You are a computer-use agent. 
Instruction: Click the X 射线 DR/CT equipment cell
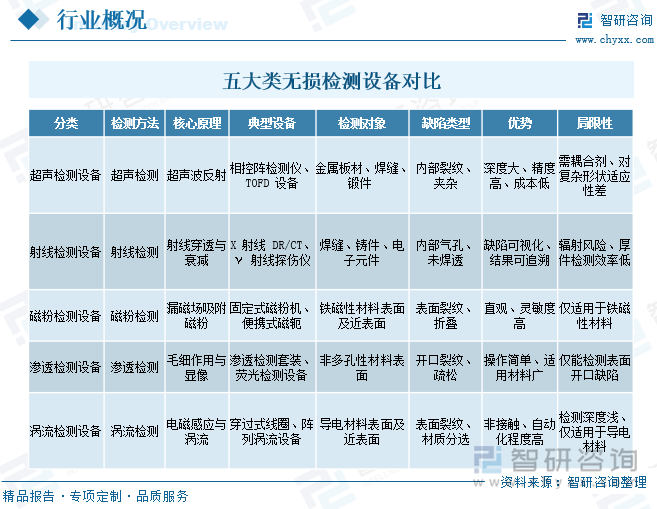point(272,253)
